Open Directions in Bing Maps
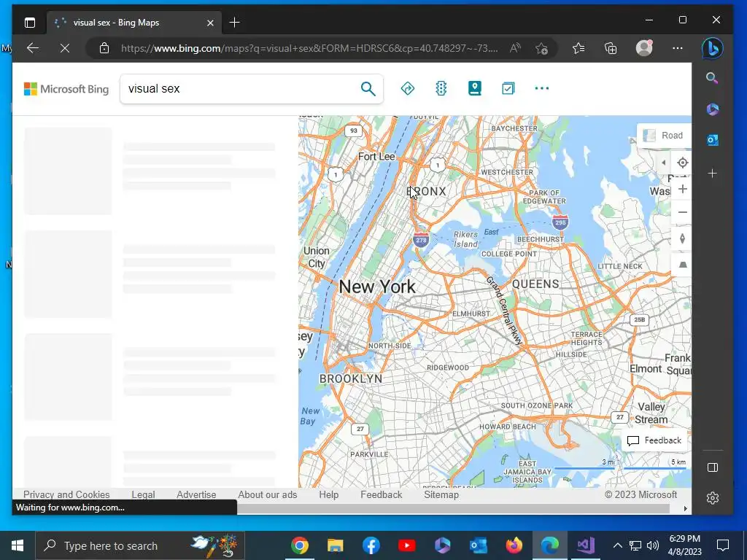 point(408,88)
